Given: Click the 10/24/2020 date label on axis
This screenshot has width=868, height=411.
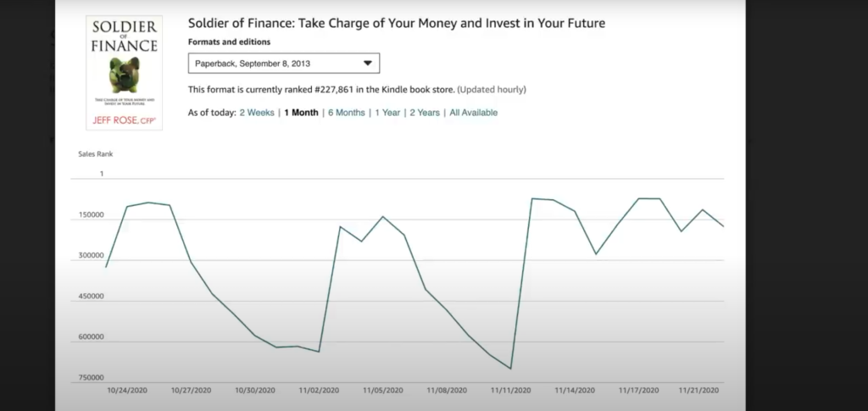Looking at the screenshot, I should point(126,391).
